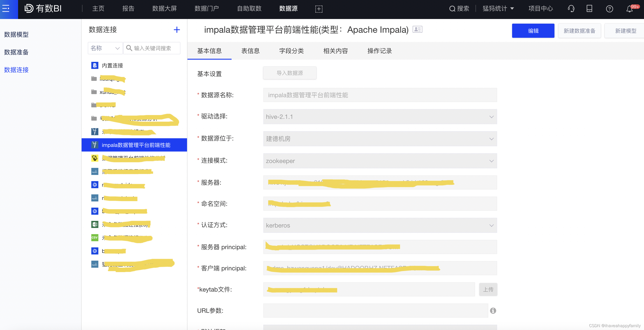Open the 认证方式 kerberos dropdown
Image resolution: width=644 pixels, height=330 pixels.
tap(380, 225)
